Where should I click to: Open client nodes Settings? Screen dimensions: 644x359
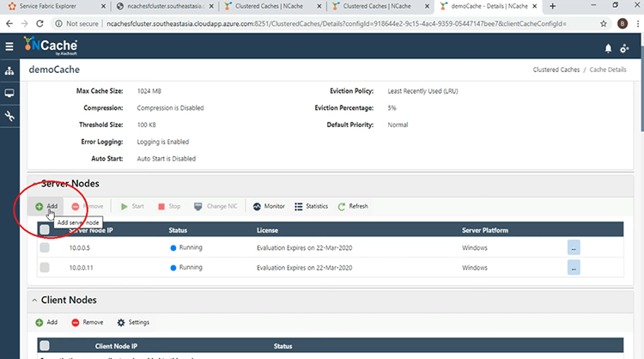[x=133, y=322]
